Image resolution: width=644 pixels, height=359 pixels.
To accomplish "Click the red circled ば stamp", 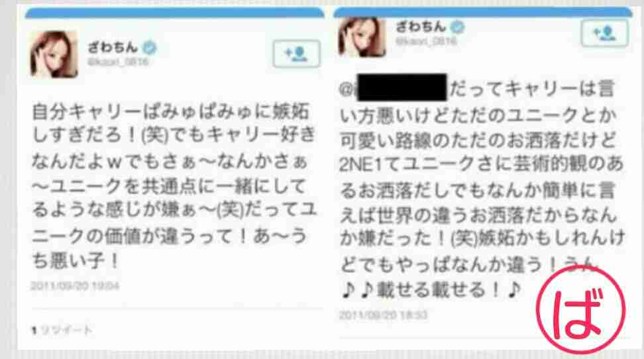I will (x=581, y=309).
